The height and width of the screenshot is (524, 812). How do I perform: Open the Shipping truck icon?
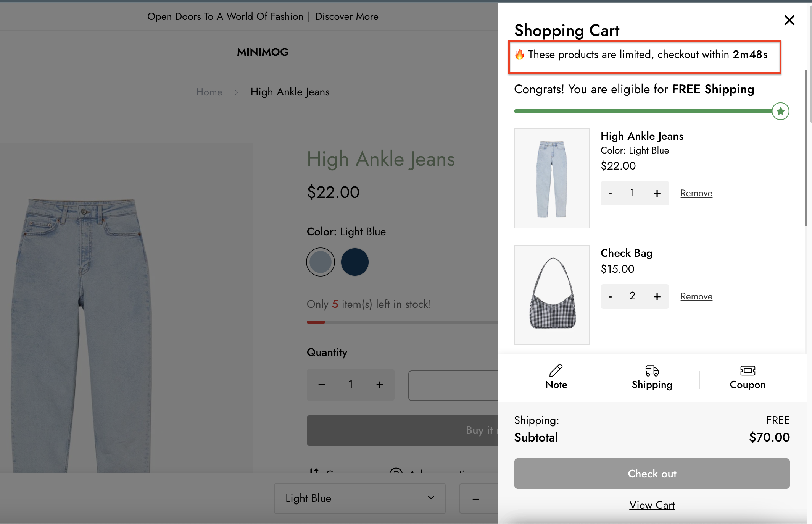pyautogui.click(x=652, y=370)
